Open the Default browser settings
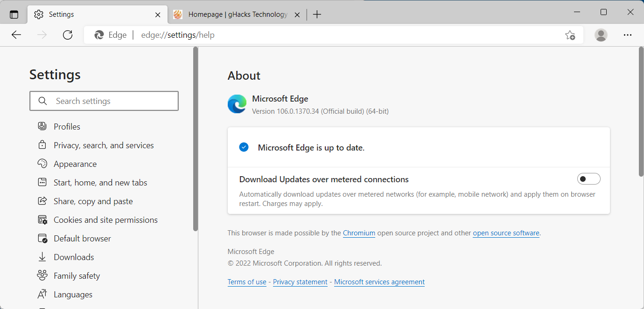Screen dimensions: 644x309 point(82,238)
